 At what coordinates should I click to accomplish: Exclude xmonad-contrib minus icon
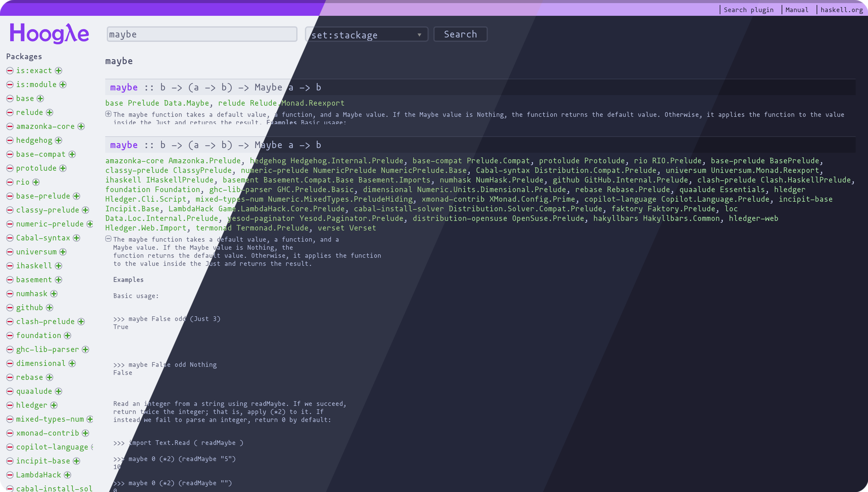click(10, 433)
